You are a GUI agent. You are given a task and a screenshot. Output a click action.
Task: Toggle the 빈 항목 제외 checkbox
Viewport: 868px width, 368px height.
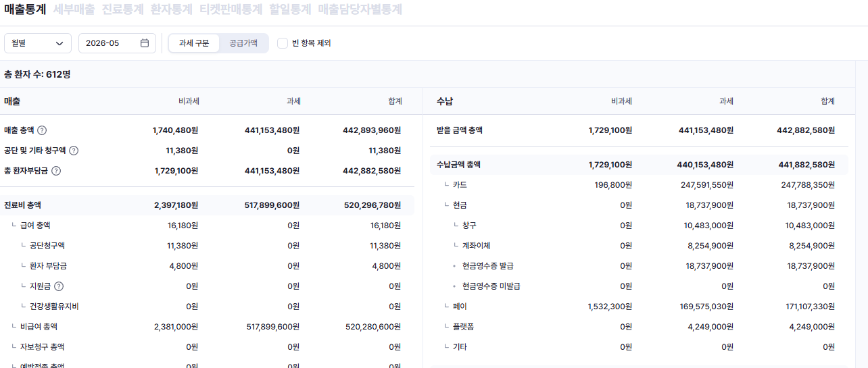point(283,43)
